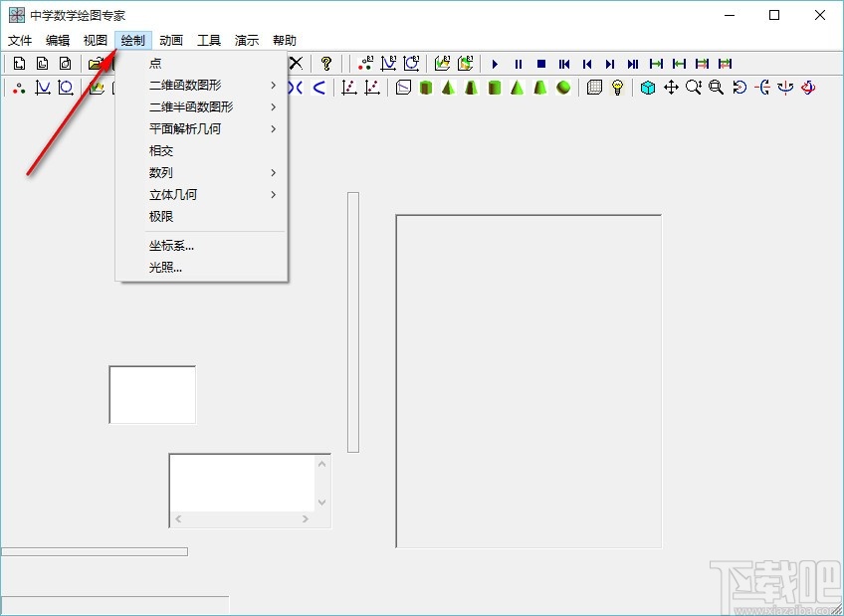The height and width of the screenshot is (616, 844).
Task: Select the move/translate tool icon
Action: tap(671, 87)
